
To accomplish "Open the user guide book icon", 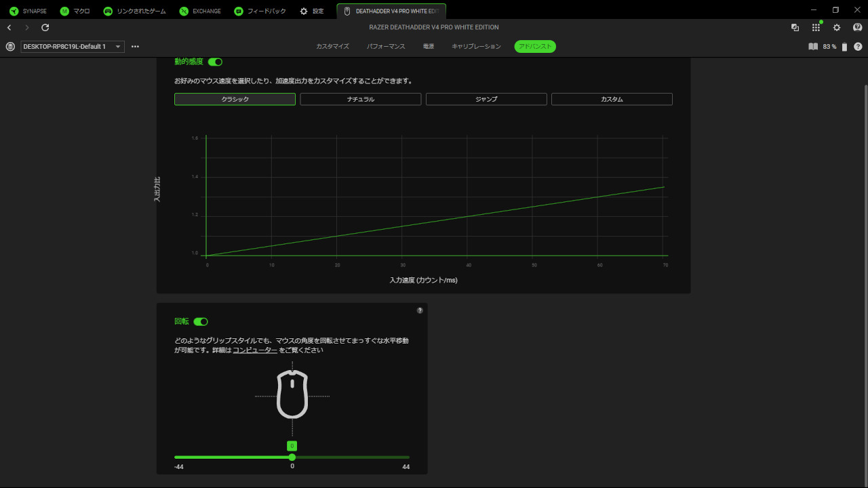I will (x=813, y=47).
